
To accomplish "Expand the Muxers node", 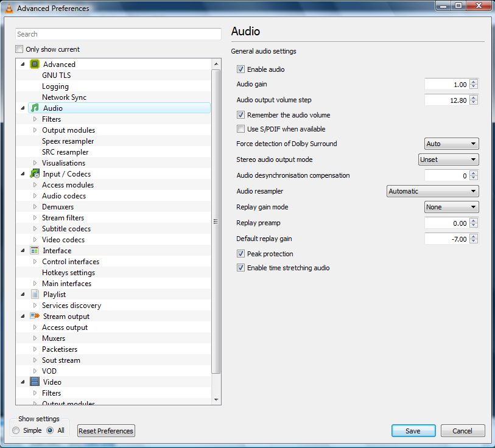I will tap(35, 338).
